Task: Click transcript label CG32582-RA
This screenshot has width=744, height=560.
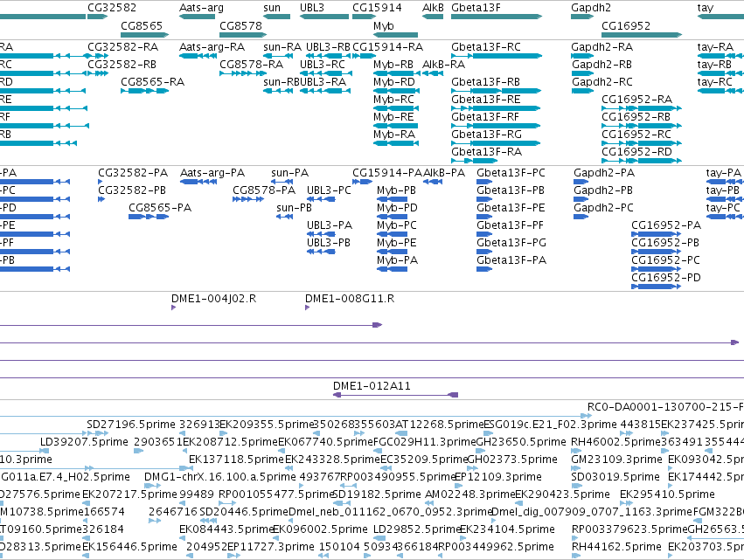Action: click(x=123, y=47)
